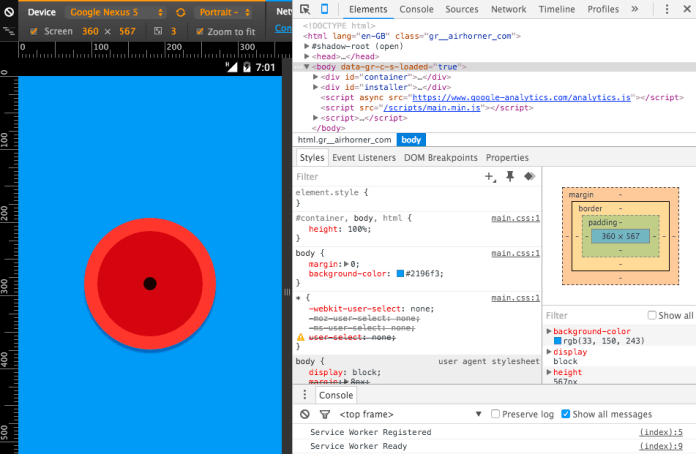Enable Preserve log checkbox
Image resolution: width=696 pixels, height=454 pixels.
tap(495, 414)
